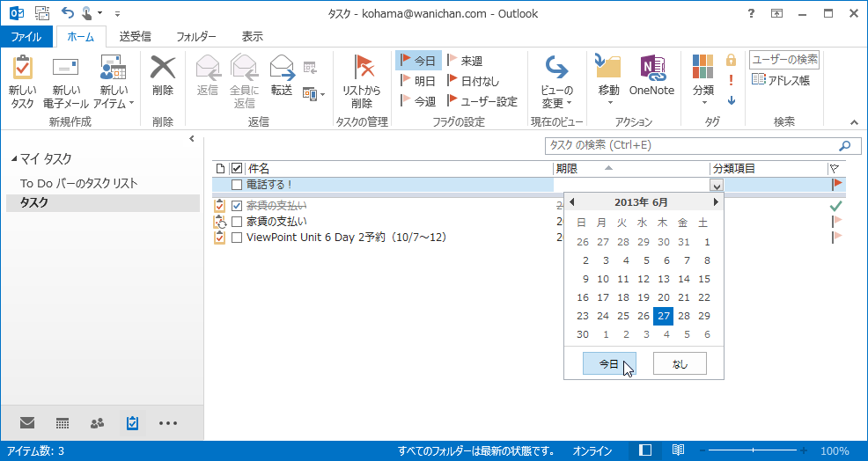Open To Do バーのタスク リスト folder
This screenshot has width=868, height=461.
(x=79, y=183)
